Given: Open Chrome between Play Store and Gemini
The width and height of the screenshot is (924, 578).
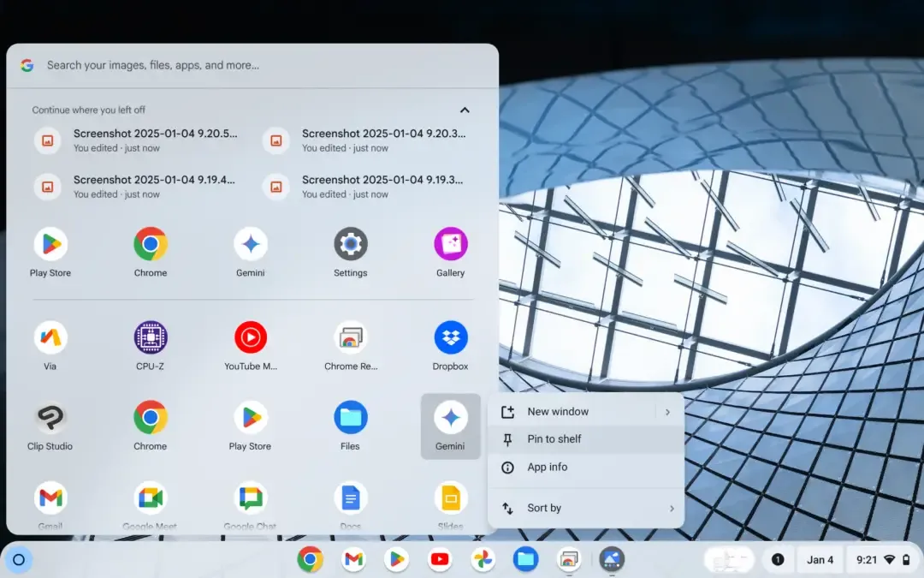Looking at the screenshot, I should point(151,253).
